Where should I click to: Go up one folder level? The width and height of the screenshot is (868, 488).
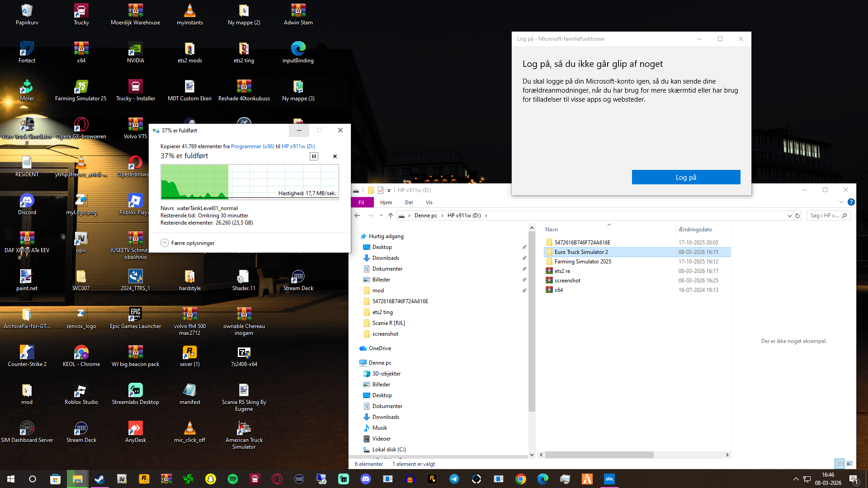(x=391, y=216)
